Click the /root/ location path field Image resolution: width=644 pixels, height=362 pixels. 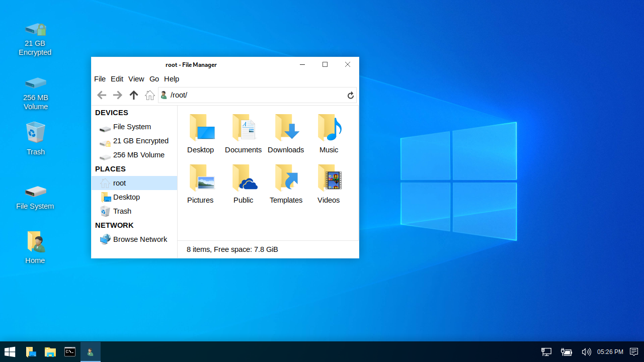tap(257, 95)
